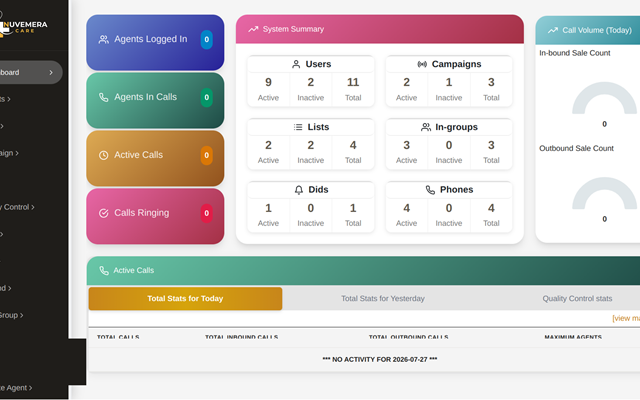
Task: Open the Calls Ringing card
Action: coord(155,216)
